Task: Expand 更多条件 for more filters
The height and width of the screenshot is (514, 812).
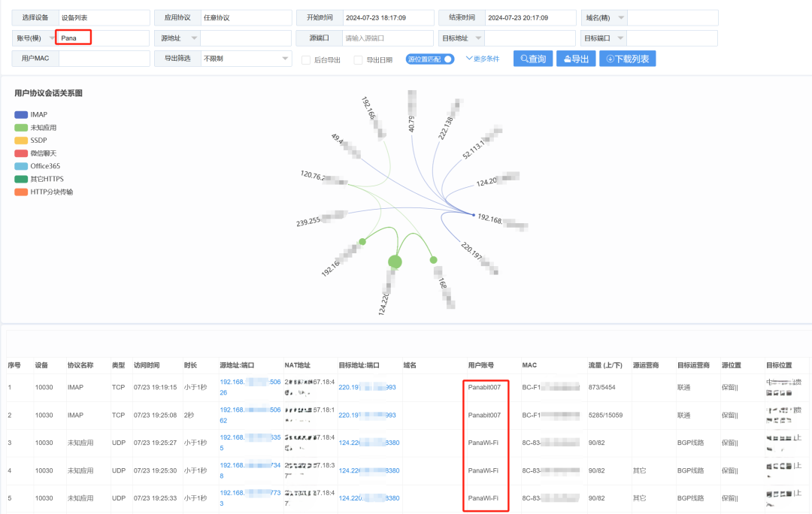Action: coord(483,59)
